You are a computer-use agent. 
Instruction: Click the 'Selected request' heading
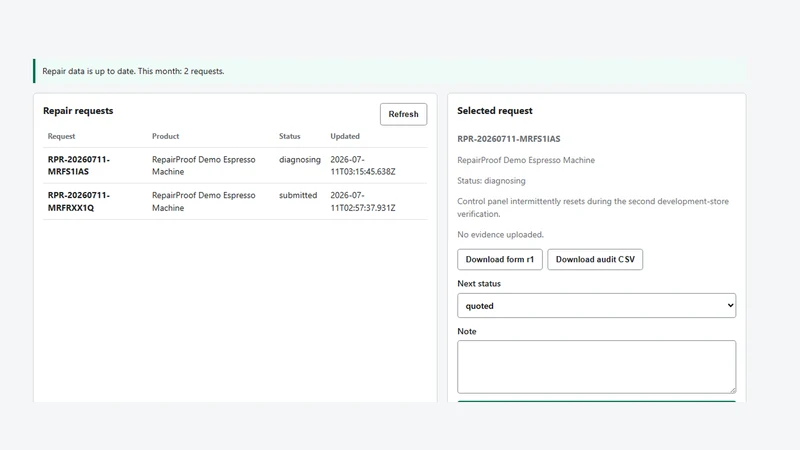(494, 111)
